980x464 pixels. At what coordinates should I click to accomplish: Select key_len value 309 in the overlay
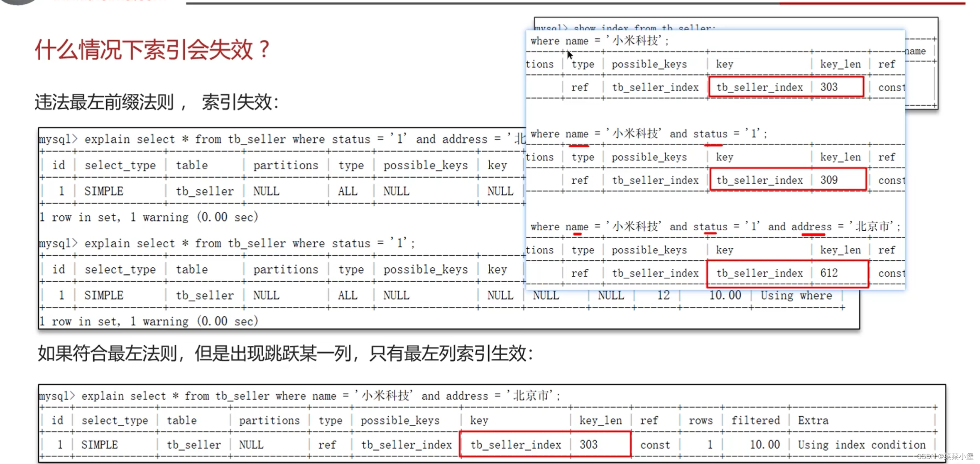[x=829, y=180]
